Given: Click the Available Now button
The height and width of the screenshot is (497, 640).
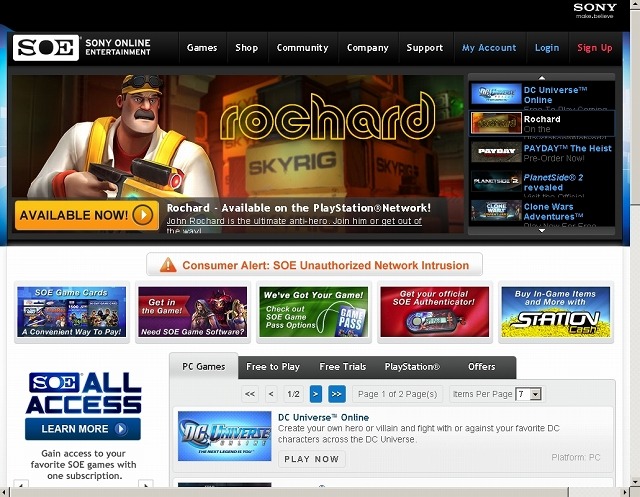Looking at the screenshot, I should click(x=87, y=215).
